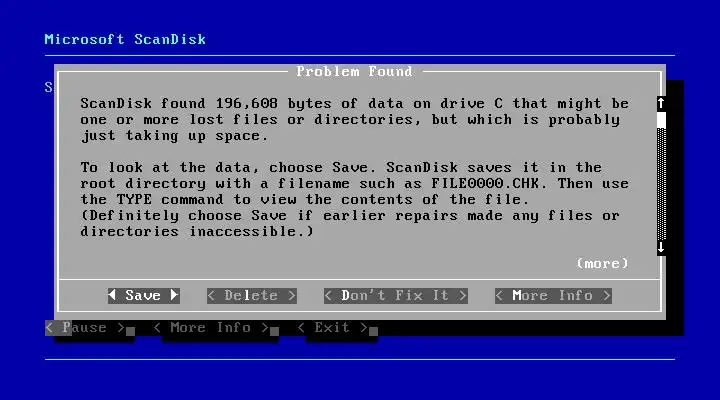720x400 pixels.
Task: Choose Save in the Problem Found dialog
Action: [x=143, y=295]
